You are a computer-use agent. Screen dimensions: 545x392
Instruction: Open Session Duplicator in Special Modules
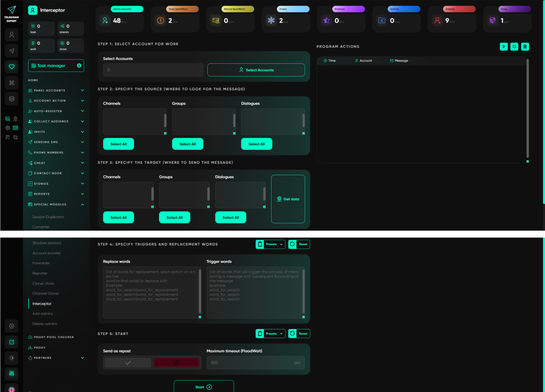pos(48,217)
